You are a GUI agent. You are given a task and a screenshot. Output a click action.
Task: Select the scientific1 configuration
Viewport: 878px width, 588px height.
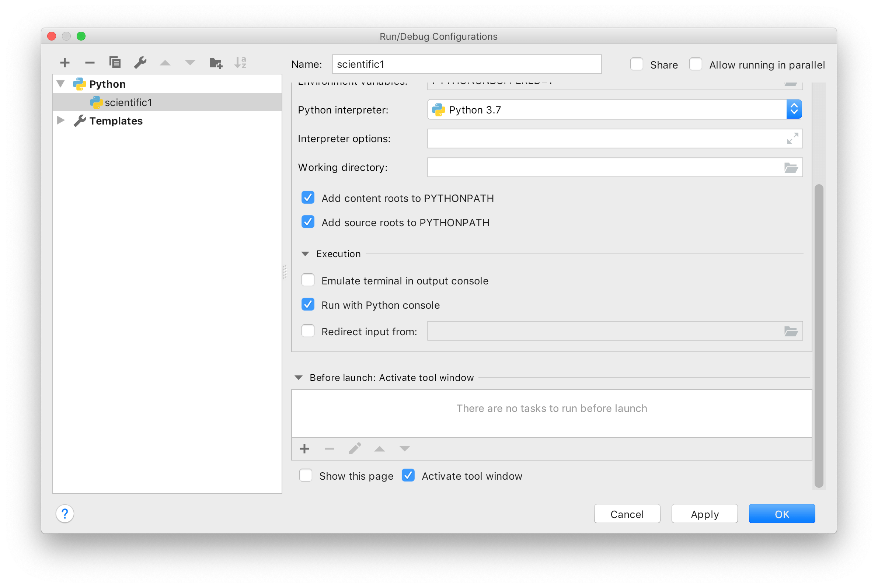(x=167, y=102)
